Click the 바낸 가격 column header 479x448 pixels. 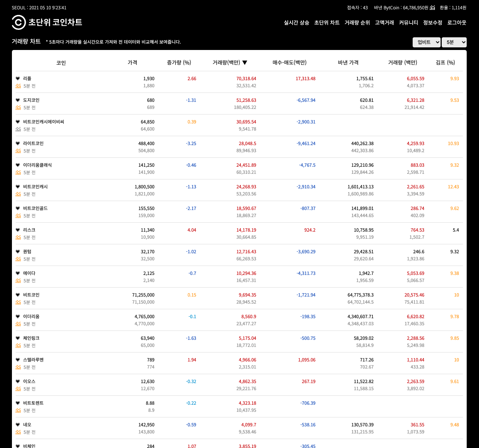[348, 63]
